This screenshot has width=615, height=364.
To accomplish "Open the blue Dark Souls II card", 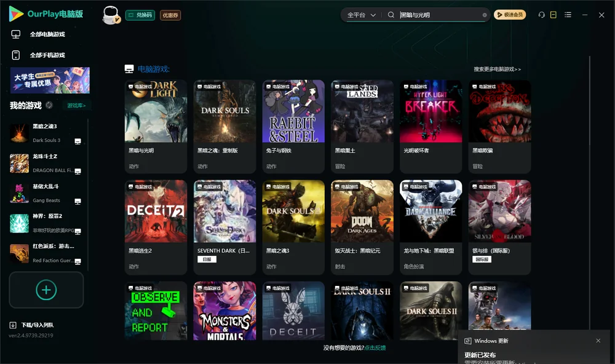I will pyautogui.click(x=362, y=311).
